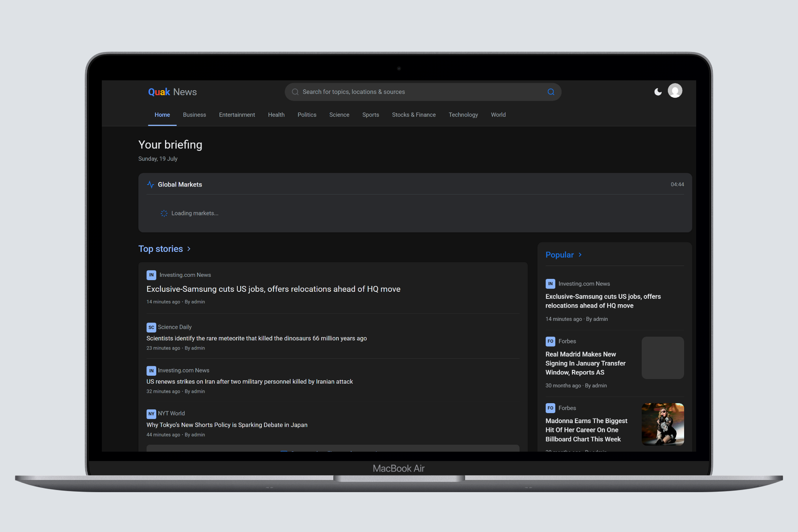This screenshot has width=798, height=532.
Task: Open the Popular section link
Action: [559, 255]
